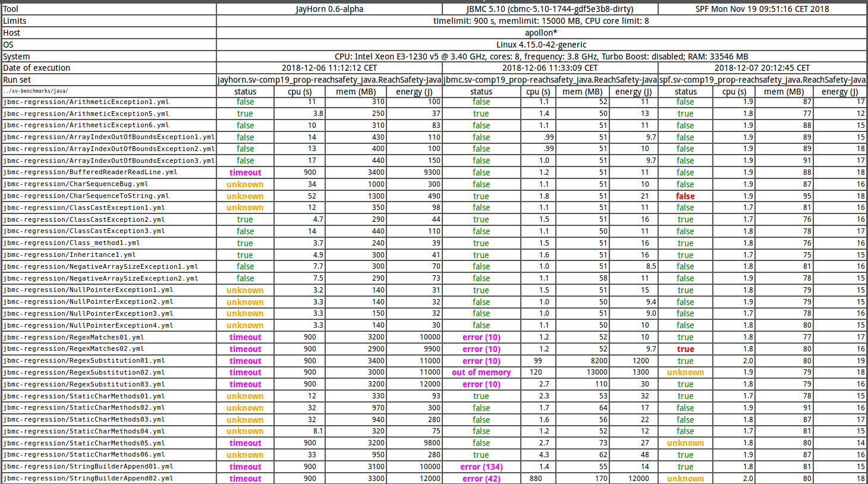Select JayHorn's 9800 energy value for StaticCharMethods05
Screen dimensions: 868x484
click(432, 443)
